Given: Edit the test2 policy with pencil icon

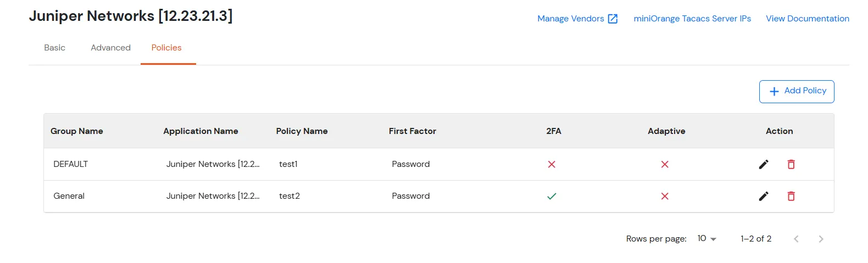Looking at the screenshot, I should pyautogui.click(x=764, y=196).
